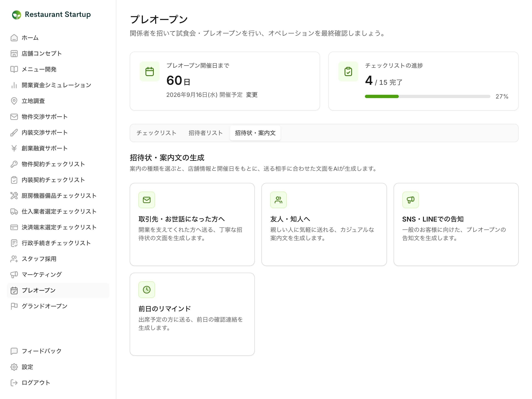Click the key icon for 物件契約チェックリスト
The image size is (532, 399).
click(x=14, y=164)
